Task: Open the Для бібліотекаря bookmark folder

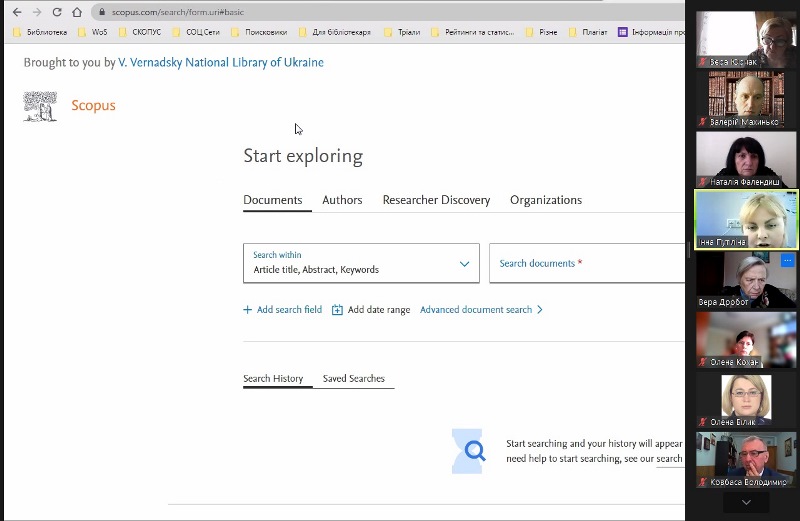Action: coord(335,32)
